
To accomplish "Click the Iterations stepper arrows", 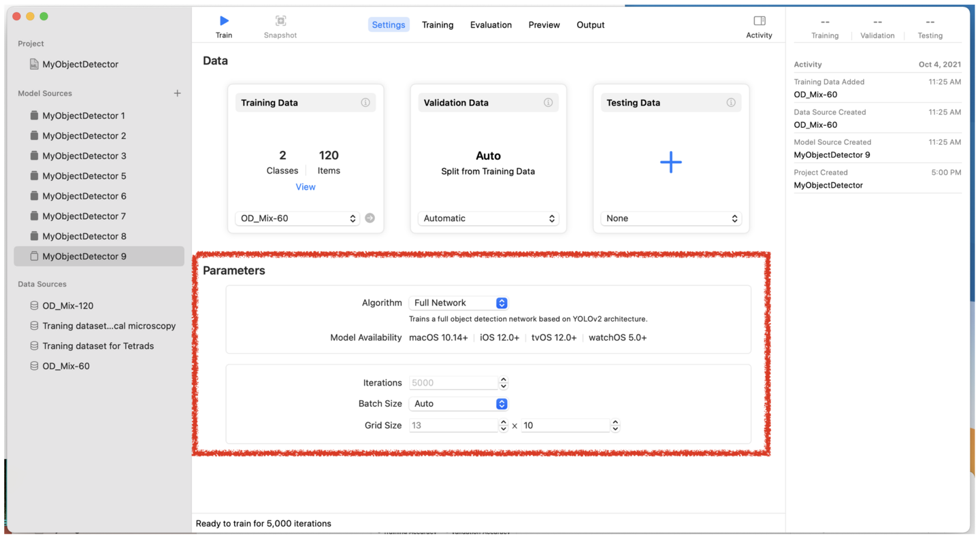I will tap(504, 383).
